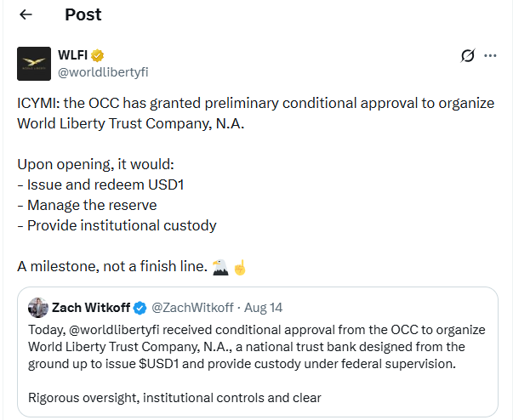Image resolution: width=513 pixels, height=420 pixels.
Task: Click the @worldlibertyfi mention in quoted post
Action: [114, 330]
